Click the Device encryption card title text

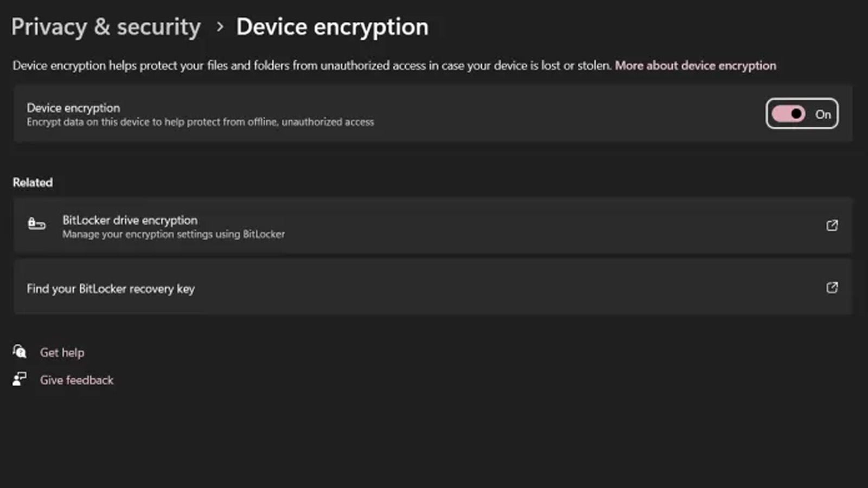point(74,108)
